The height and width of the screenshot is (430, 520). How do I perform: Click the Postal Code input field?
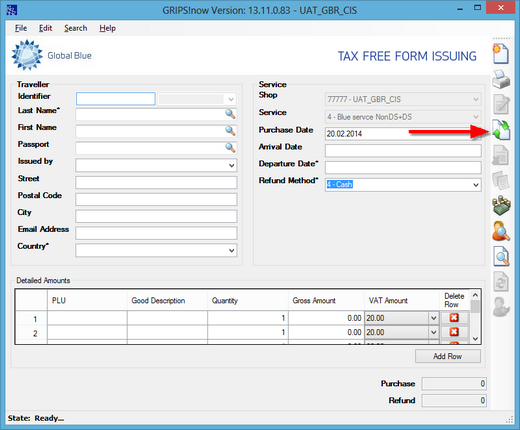[156, 199]
